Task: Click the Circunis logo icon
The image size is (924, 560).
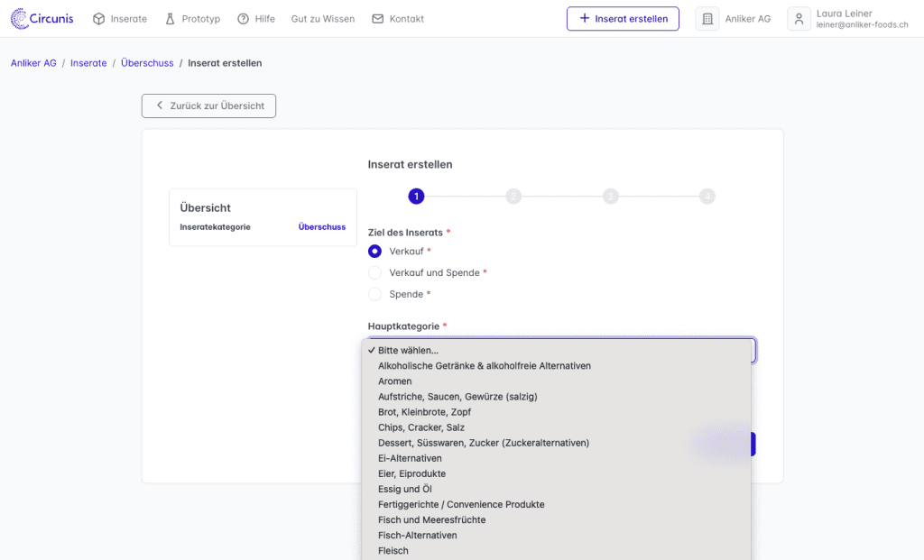Action: [x=20, y=18]
